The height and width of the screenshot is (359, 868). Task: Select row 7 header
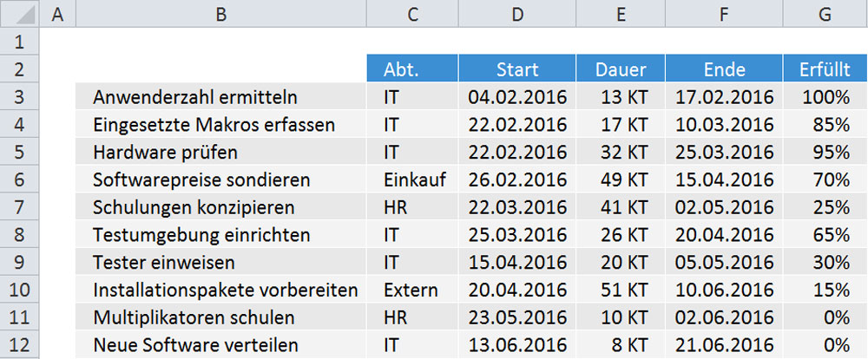point(20,208)
